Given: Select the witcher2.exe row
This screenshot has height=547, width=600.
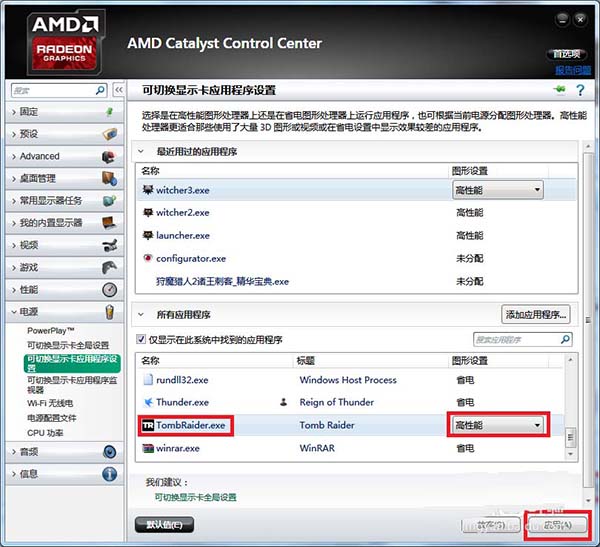Looking at the screenshot, I should click(x=356, y=212).
